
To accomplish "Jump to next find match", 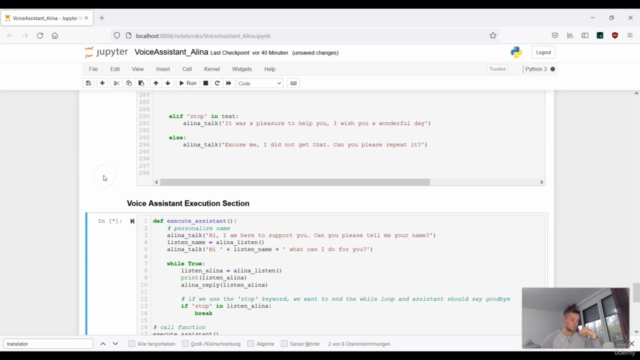I will pos(116,344).
